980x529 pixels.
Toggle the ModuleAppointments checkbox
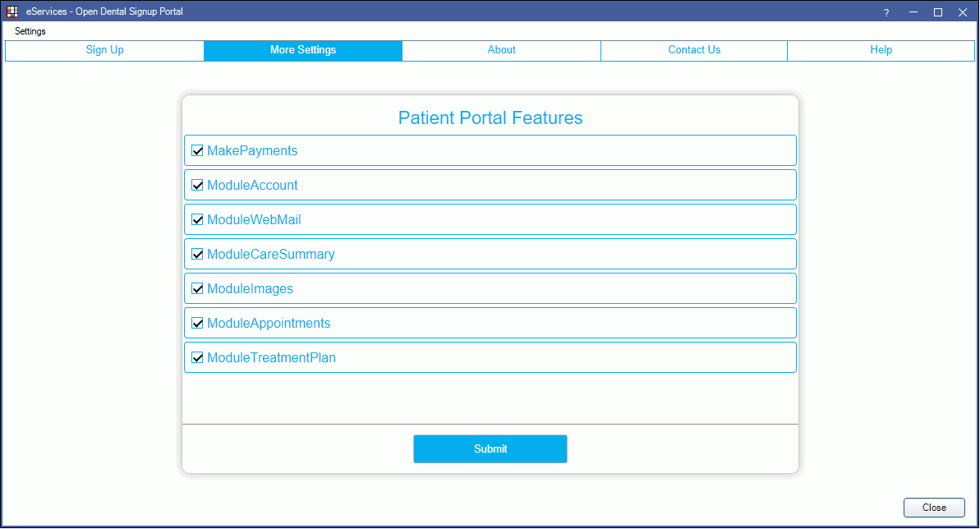tap(197, 324)
